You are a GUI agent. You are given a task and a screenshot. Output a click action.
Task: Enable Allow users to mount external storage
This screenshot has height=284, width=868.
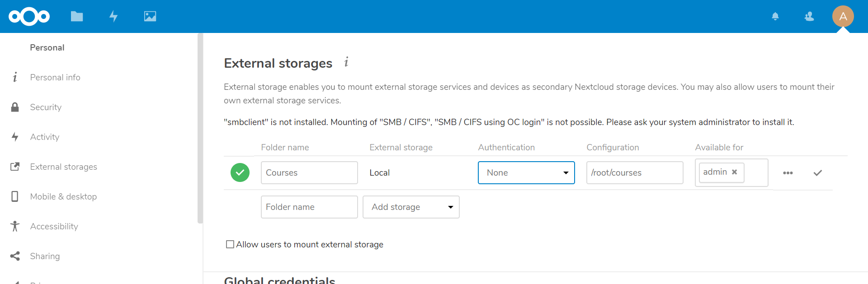pos(230,244)
